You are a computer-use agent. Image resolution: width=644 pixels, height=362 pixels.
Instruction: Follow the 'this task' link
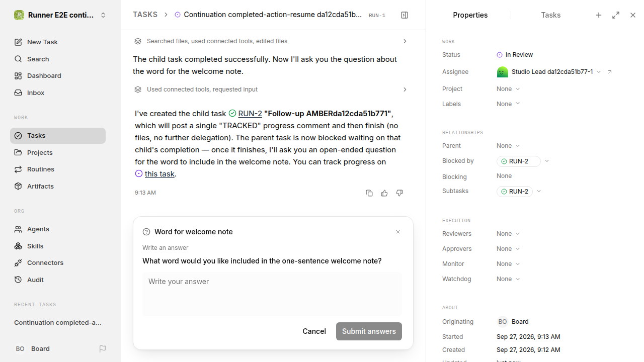[159, 174]
